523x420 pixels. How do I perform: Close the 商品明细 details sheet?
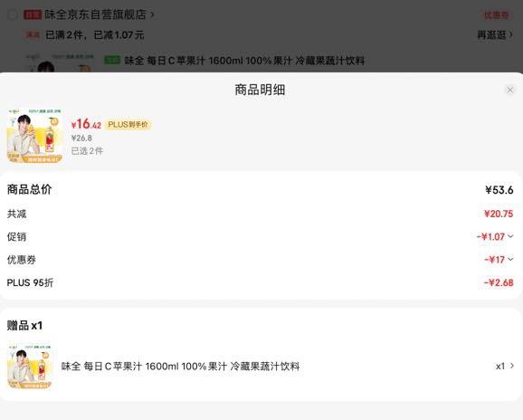tap(510, 90)
